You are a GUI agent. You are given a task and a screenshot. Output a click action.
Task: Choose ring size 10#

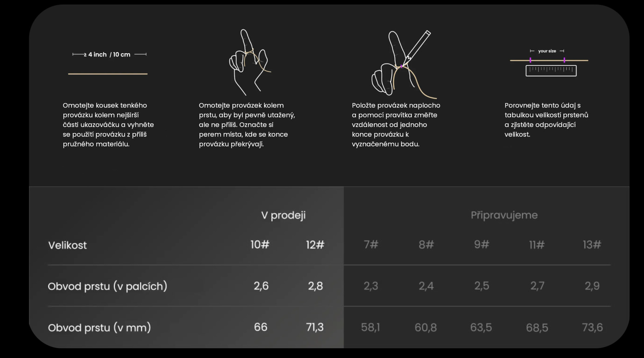tap(260, 245)
